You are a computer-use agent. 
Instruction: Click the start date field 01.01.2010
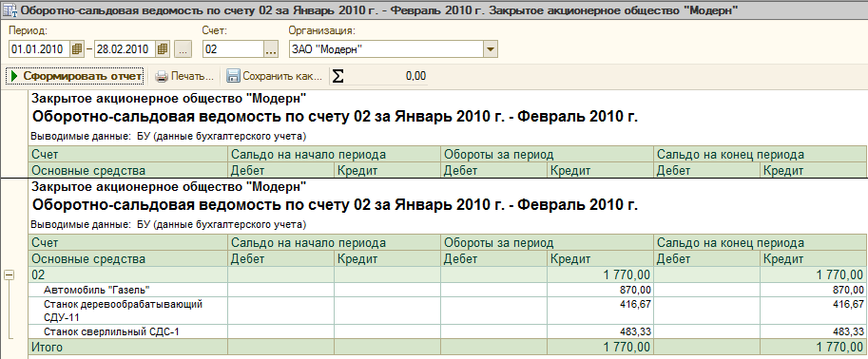(39, 49)
